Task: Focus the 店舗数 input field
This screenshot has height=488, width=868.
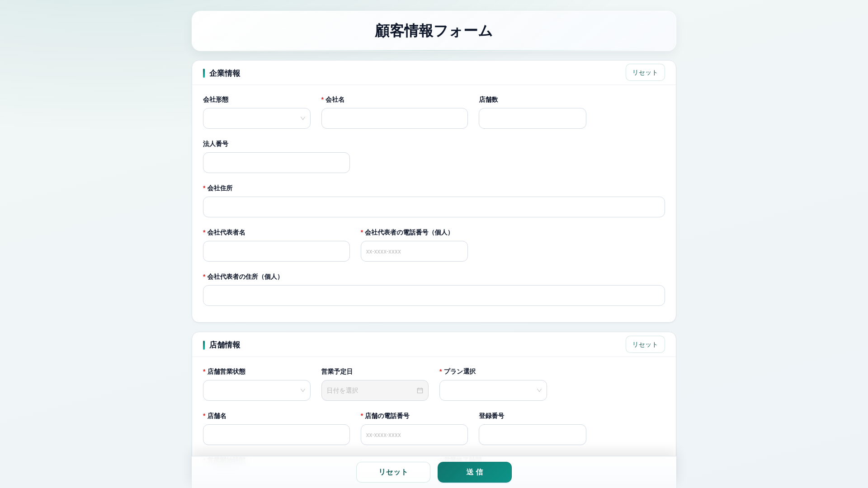Action: (533, 118)
